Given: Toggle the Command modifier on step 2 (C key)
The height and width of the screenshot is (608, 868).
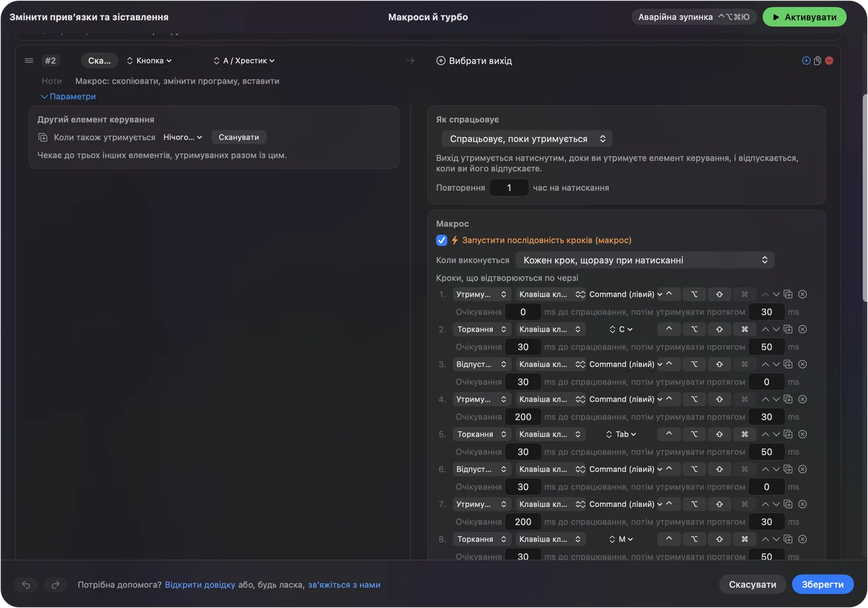Looking at the screenshot, I should pyautogui.click(x=745, y=330).
